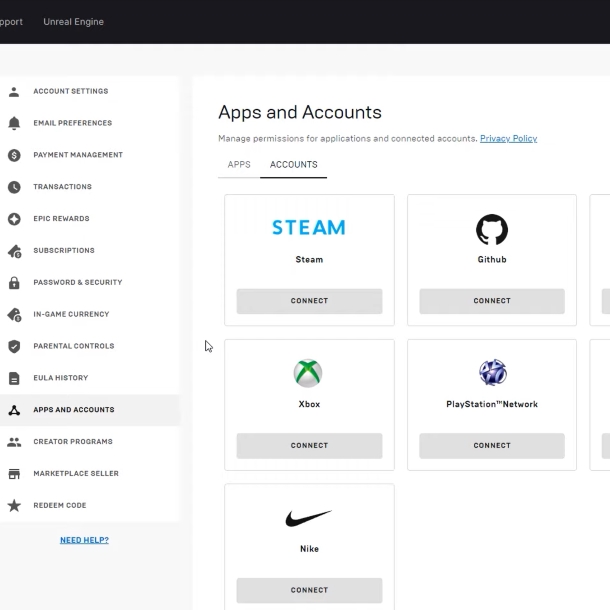The height and width of the screenshot is (610, 610).
Task: Click the Apps and Accounts triangle icon
Action: (14, 410)
